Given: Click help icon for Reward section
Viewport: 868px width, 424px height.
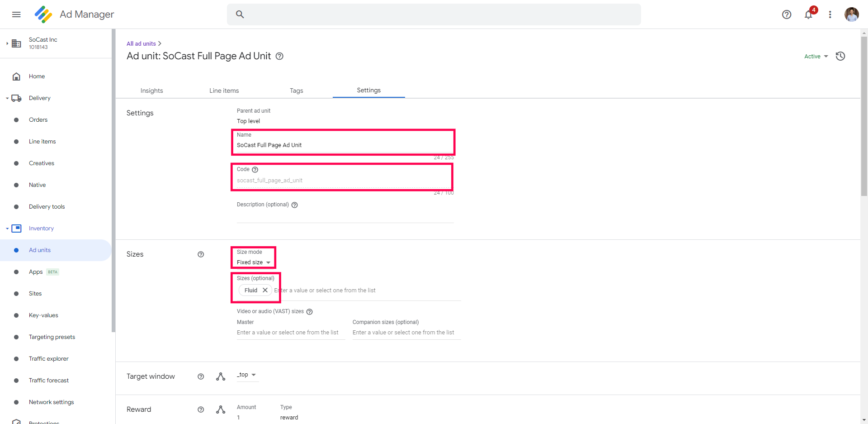Looking at the screenshot, I should (201, 410).
